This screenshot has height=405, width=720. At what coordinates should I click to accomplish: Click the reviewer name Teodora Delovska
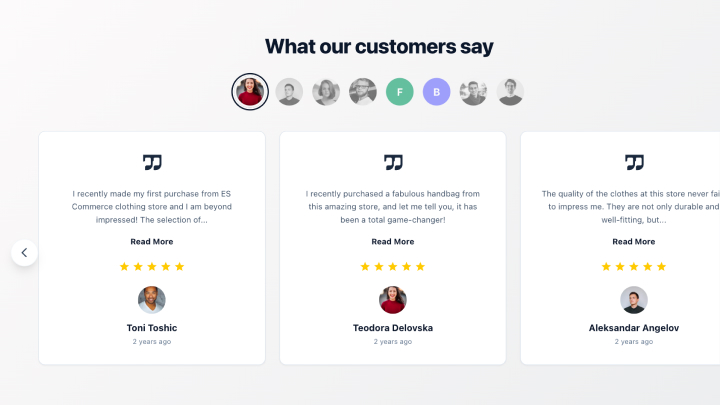tap(393, 328)
